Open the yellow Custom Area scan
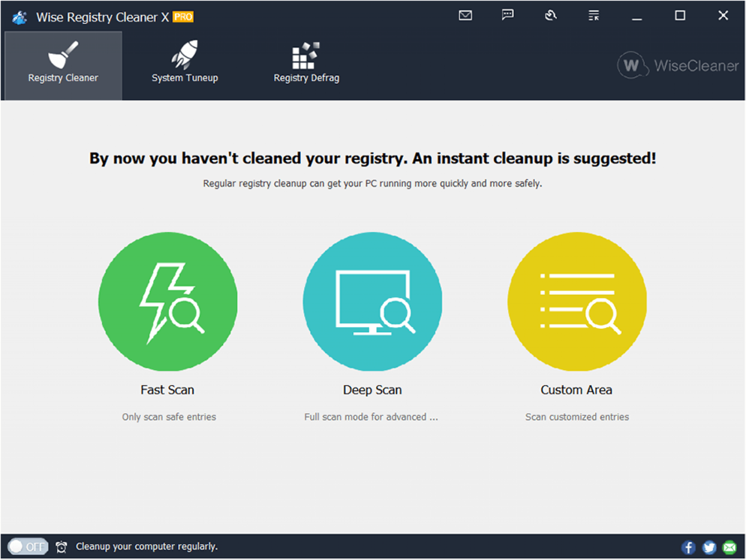Viewport: 746px width, 560px height. coord(577,301)
